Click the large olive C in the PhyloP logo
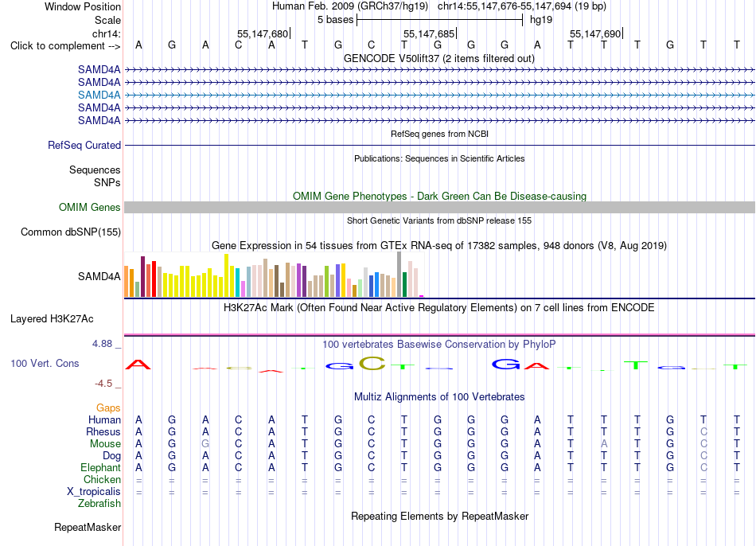 tap(372, 363)
